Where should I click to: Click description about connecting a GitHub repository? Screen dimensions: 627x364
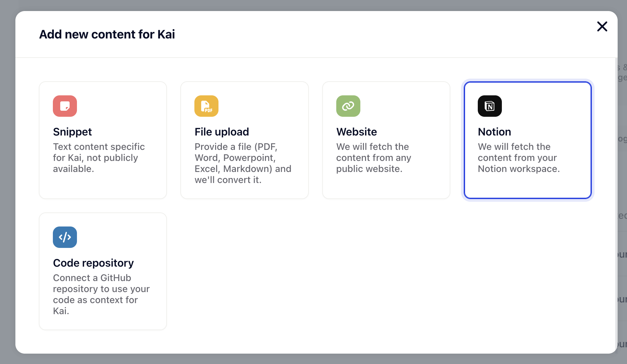[x=101, y=294]
